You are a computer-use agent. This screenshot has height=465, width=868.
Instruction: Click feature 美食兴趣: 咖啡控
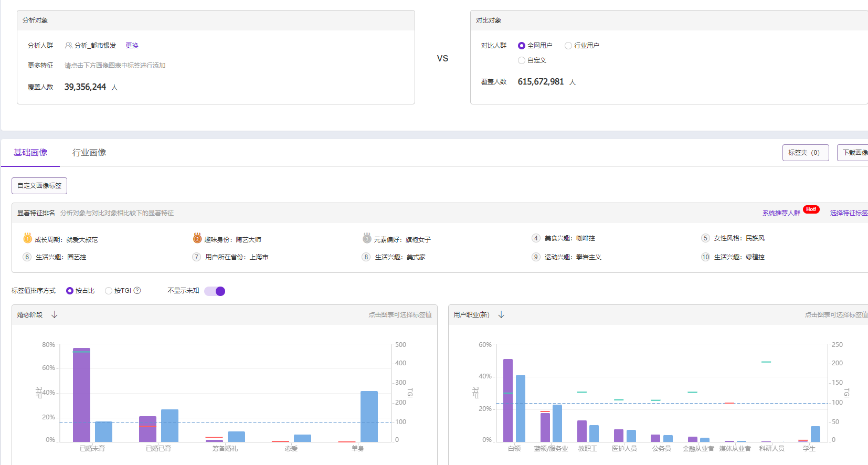point(570,238)
